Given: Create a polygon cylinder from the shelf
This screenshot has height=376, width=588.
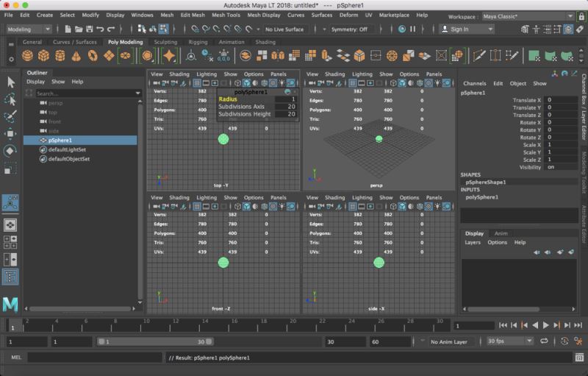Looking at the screenshot, I should 60,56.
